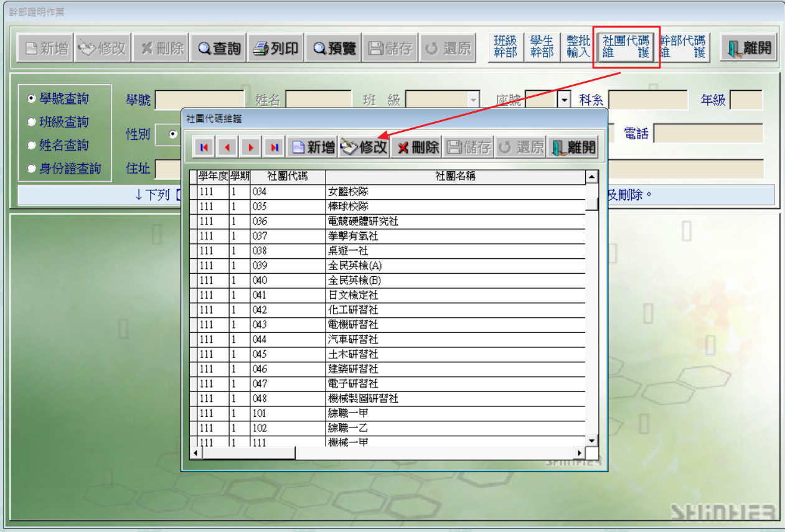785x532 pixels.
Task: Close the dialog with its 離開 button
Action: point(573,147)
